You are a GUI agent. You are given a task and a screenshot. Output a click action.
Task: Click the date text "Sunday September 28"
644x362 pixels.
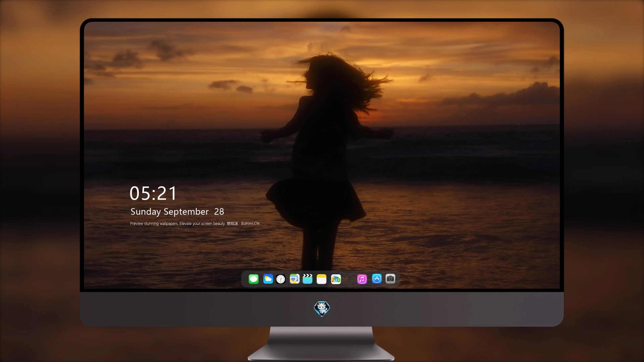(x=177, y=212)
